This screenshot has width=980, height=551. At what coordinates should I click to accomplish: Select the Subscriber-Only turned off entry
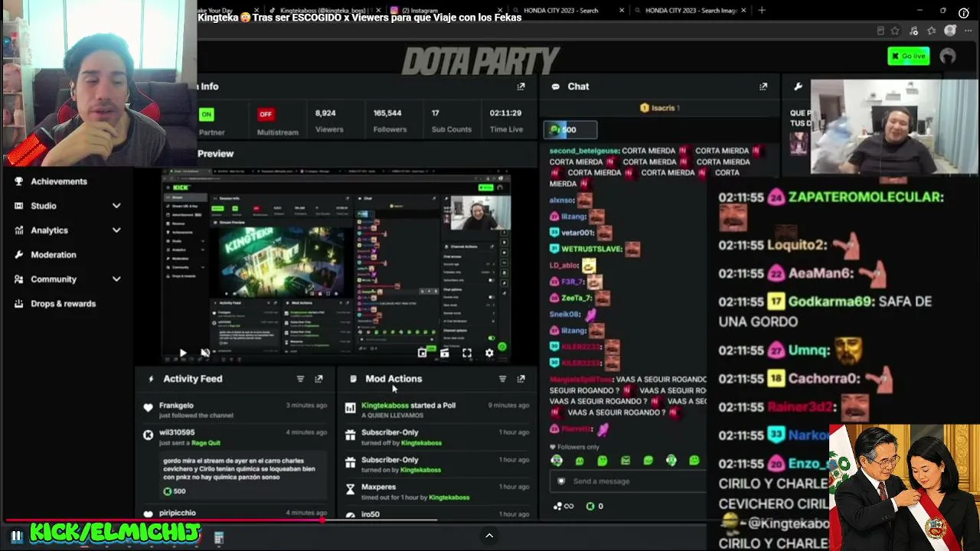[x=438, y=437]
